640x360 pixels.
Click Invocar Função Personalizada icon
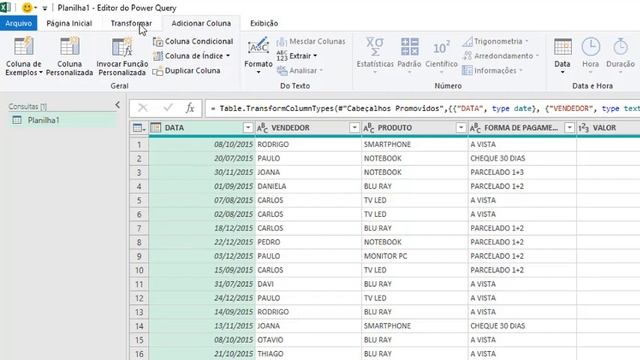click(122, 47)
